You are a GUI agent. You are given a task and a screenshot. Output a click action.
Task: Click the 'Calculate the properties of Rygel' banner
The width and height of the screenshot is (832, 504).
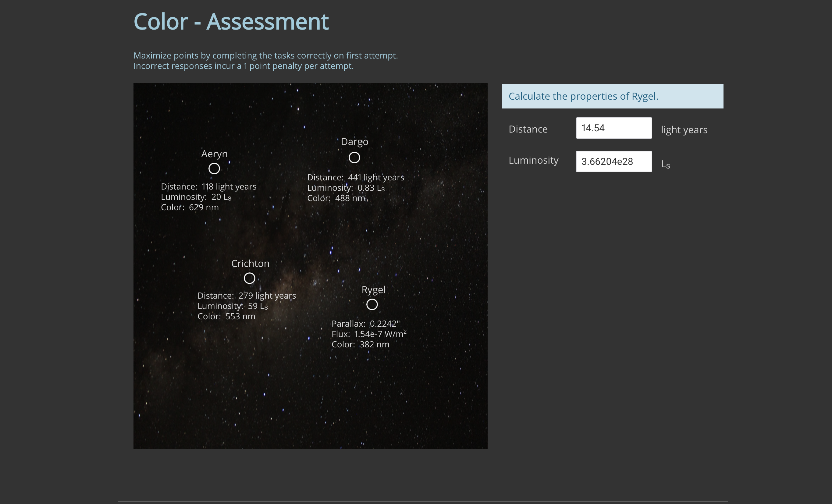click(612, 96)
